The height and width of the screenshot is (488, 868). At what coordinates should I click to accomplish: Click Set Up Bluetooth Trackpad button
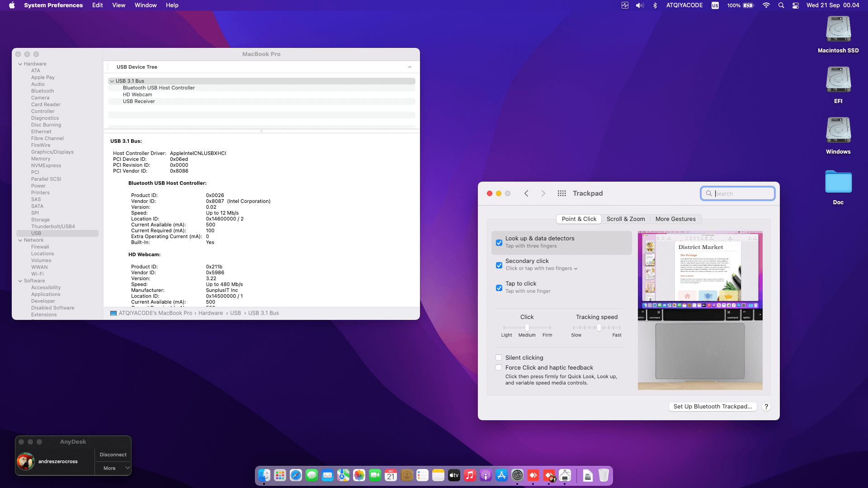pos(712,407)
